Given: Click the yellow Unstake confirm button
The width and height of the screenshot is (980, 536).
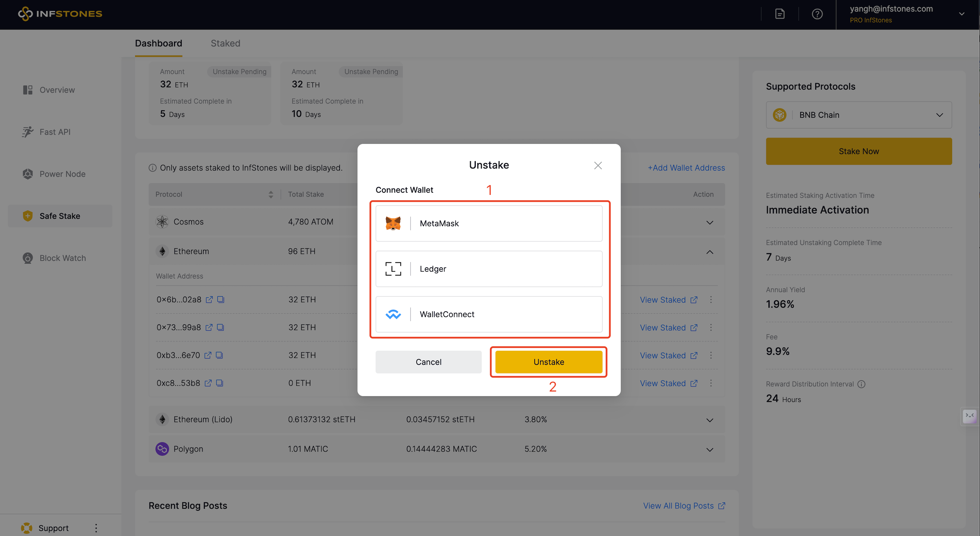Looking at the screenshot, I should coord(549,362).
